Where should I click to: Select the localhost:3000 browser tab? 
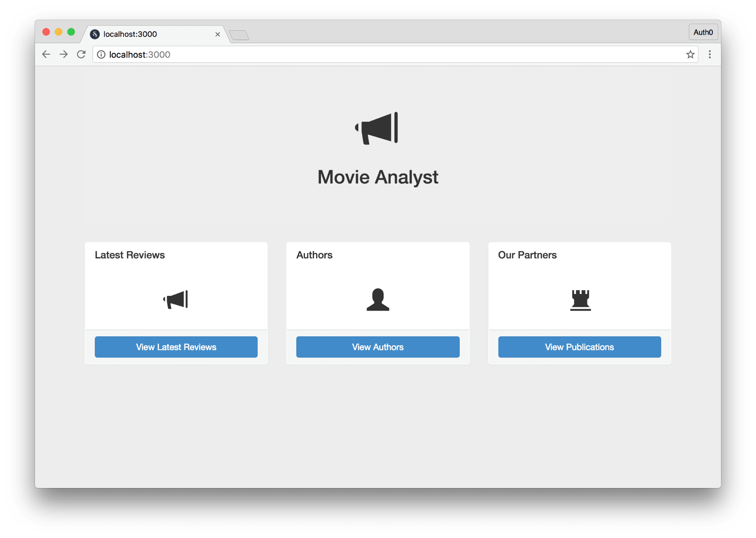pyautogui.click(x=155, y=34)
